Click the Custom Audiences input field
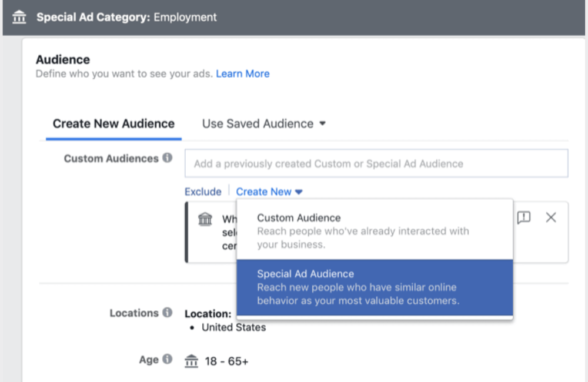The width and height of the screenshot is (588, 382). (x=376, y=163)
